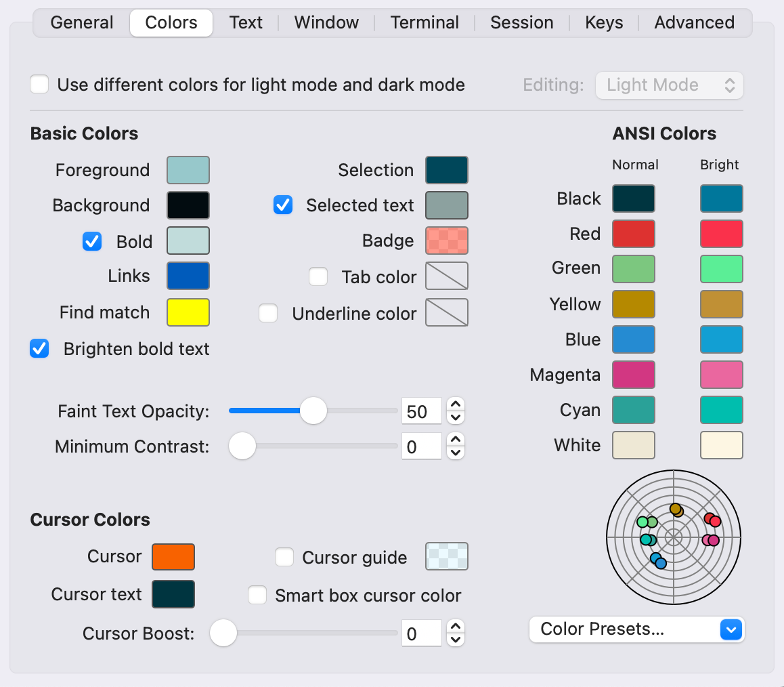The image size is (784, 687).
Task: Toggle different colors for light and dark mode
Action: (x=40, y=85)
